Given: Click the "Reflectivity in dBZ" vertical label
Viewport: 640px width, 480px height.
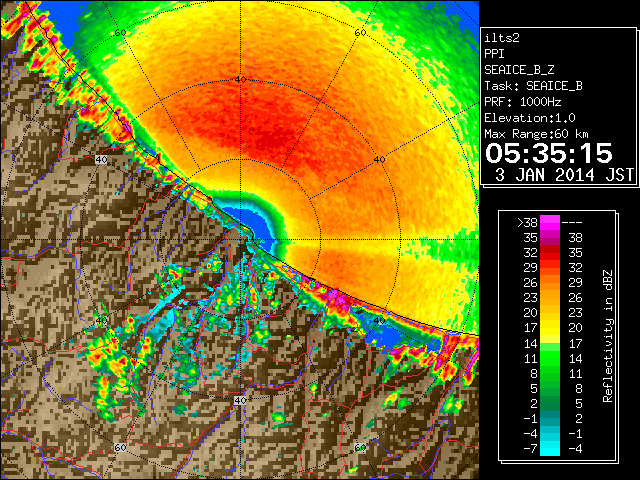Looking at the screenshot, I should tap(607, 336).
